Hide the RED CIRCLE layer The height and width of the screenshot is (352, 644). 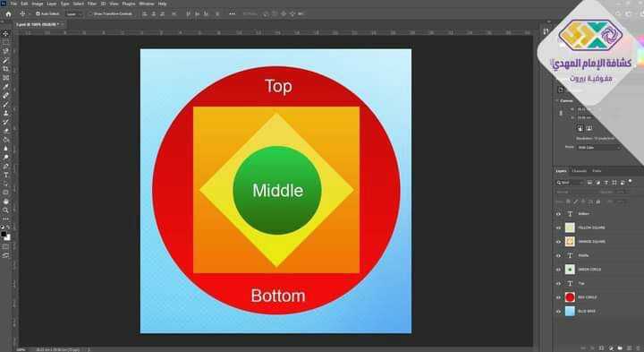coord(558,297)
